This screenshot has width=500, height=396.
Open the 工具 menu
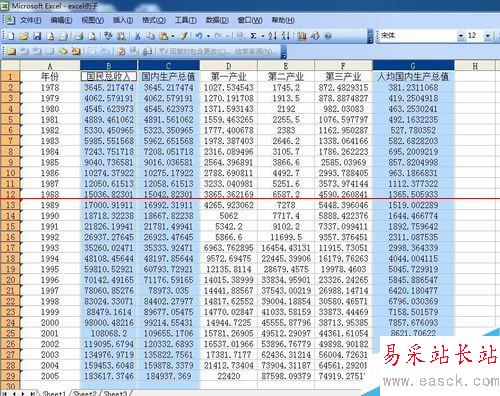pos(185,20)
